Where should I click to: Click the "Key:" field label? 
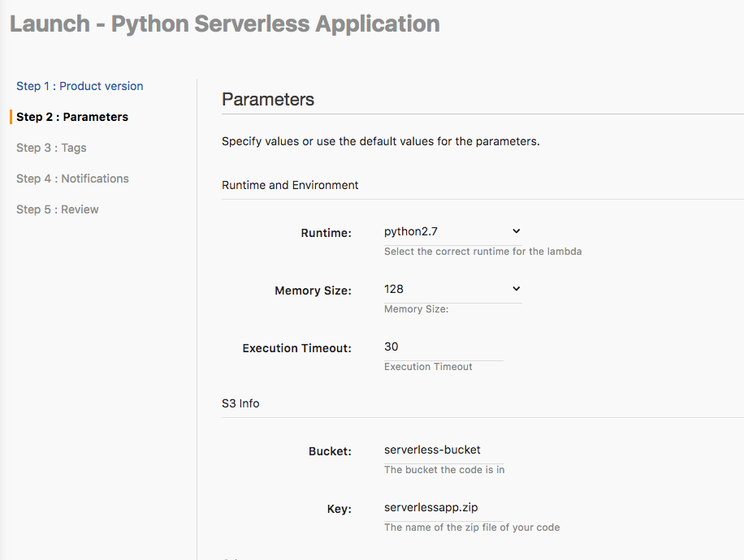coord(338,509)
